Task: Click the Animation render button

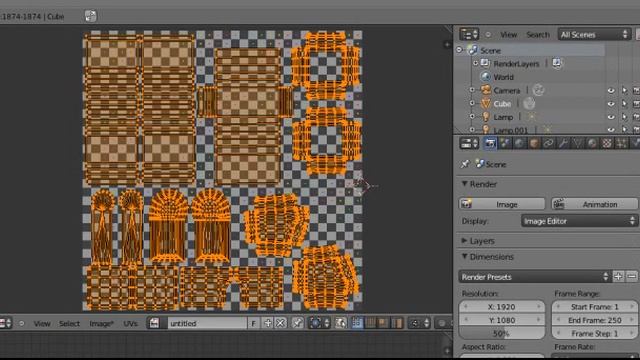Action: (x=594, y=204)
